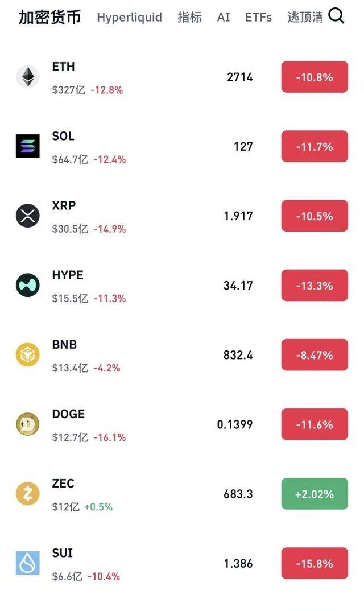Image resolution: width=364 pixels, height=611 pixels.
Task: Open the 逃顶 tab
Action: coord(305,17)
